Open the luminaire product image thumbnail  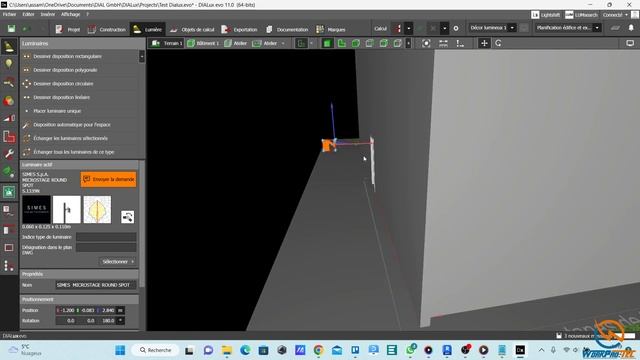tap(67, 209)
